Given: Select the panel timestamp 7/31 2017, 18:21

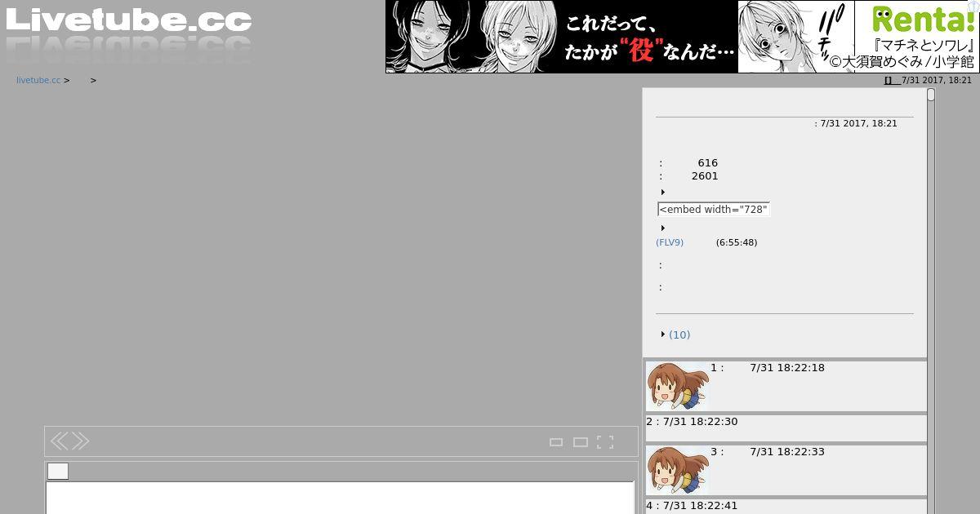Looking at the screenshot, I should point(858,124).
